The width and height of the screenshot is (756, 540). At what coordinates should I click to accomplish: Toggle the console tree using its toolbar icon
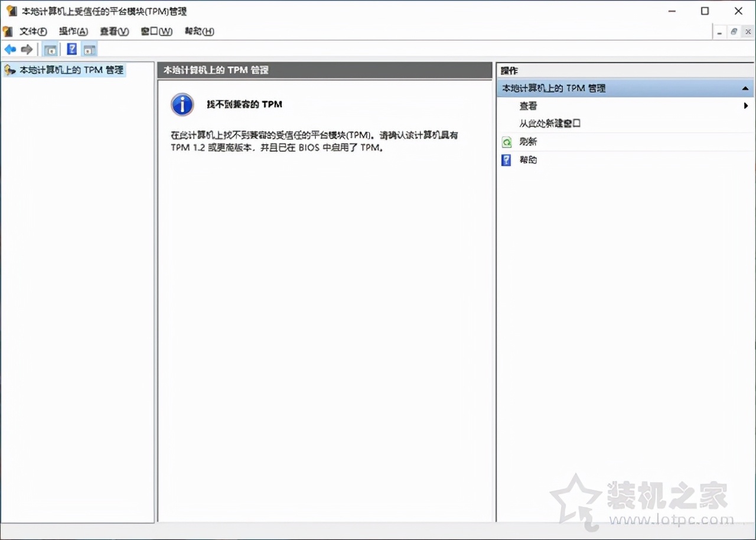pyautogui.click(x=51, y=49)
